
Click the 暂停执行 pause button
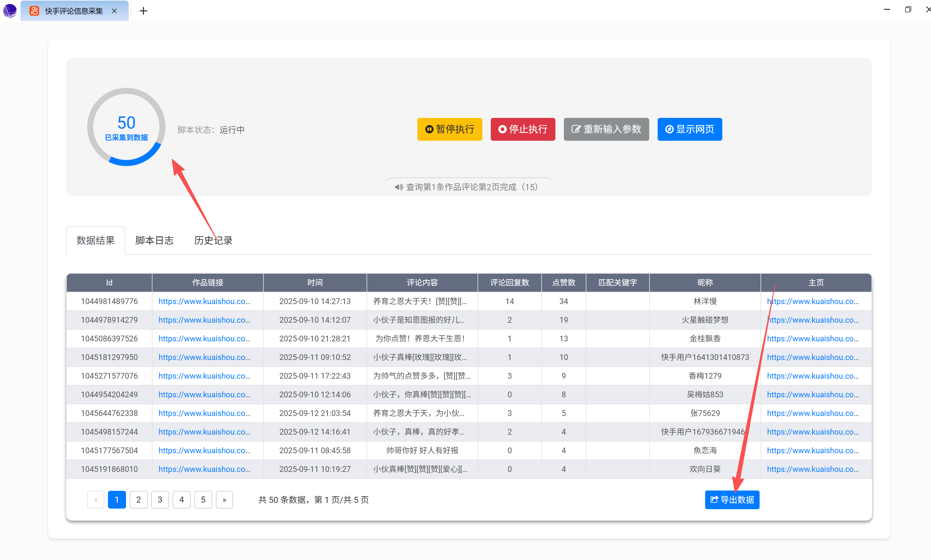pyautogui.click(x=450, y=129)
